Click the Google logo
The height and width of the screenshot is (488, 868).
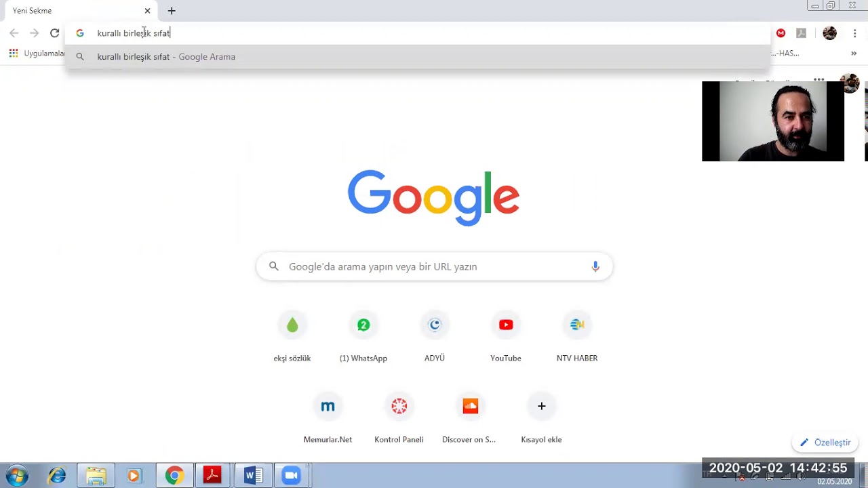434,198
